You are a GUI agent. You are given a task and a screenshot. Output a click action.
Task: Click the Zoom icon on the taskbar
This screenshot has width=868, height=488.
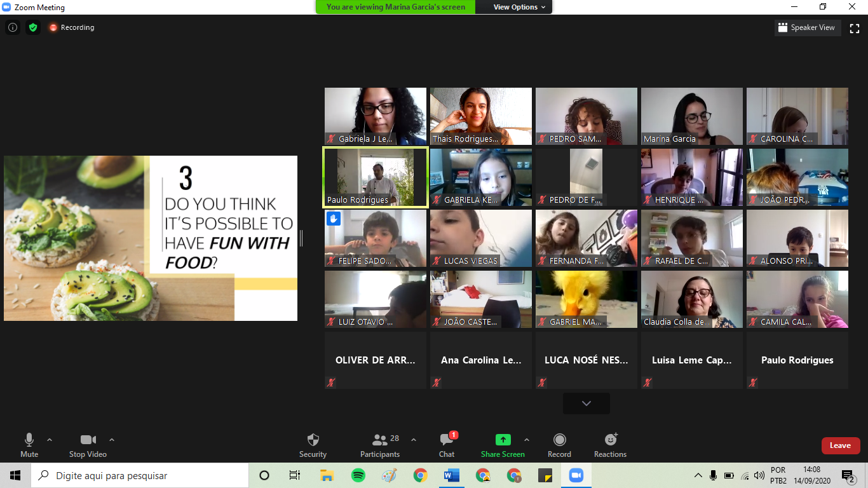pos(576,475)
